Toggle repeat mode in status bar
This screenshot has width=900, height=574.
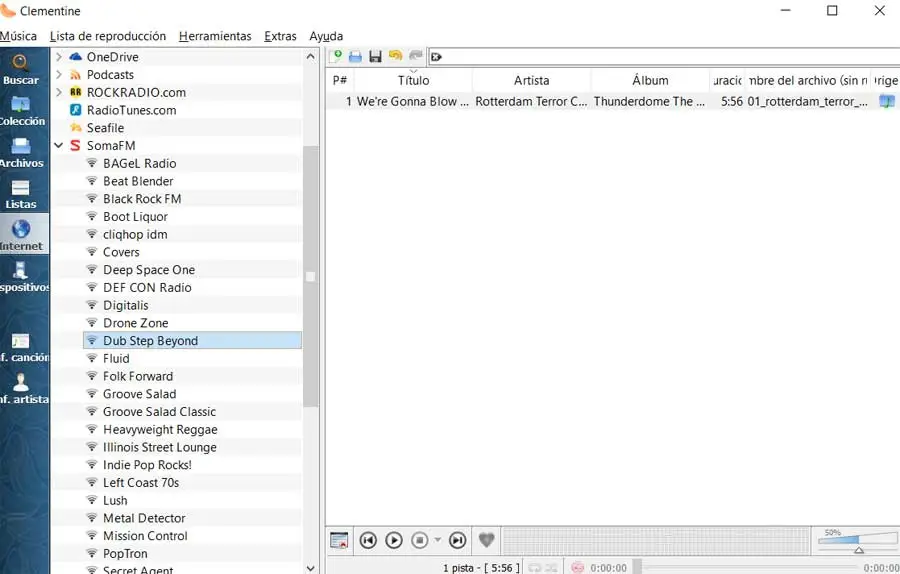tap(534, 568)
